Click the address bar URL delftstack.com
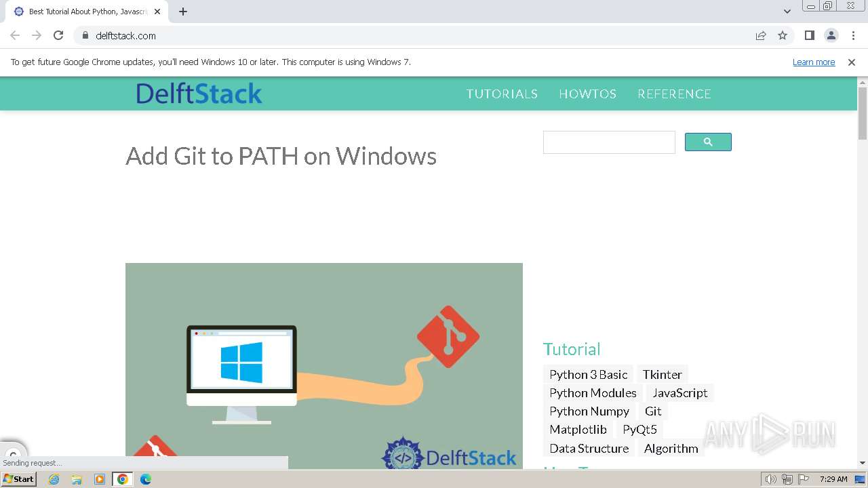 coord(125,35)
